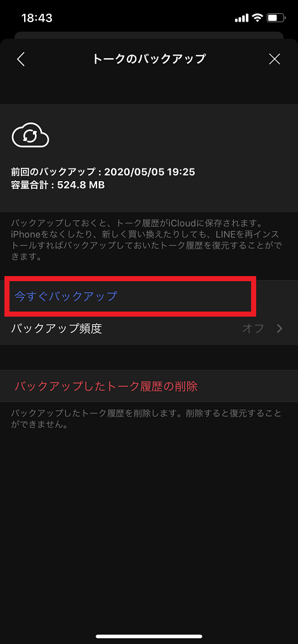Tap the battery status icon
This screenshot has width=298, height=644.
tap(276, 18)
